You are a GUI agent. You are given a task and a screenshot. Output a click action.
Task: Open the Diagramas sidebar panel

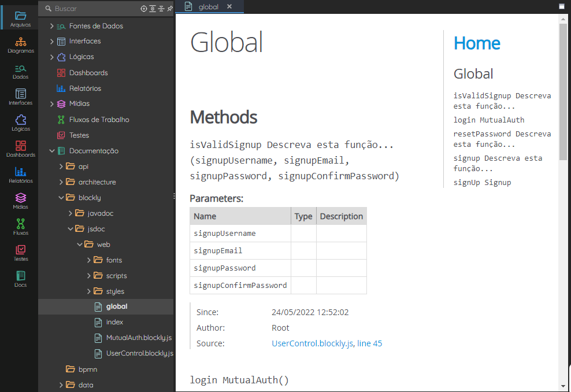(20, 45)
